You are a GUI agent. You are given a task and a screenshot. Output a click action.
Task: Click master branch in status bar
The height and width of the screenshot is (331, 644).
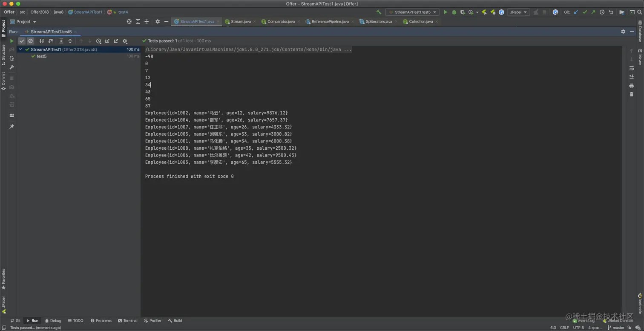(616, 328)
